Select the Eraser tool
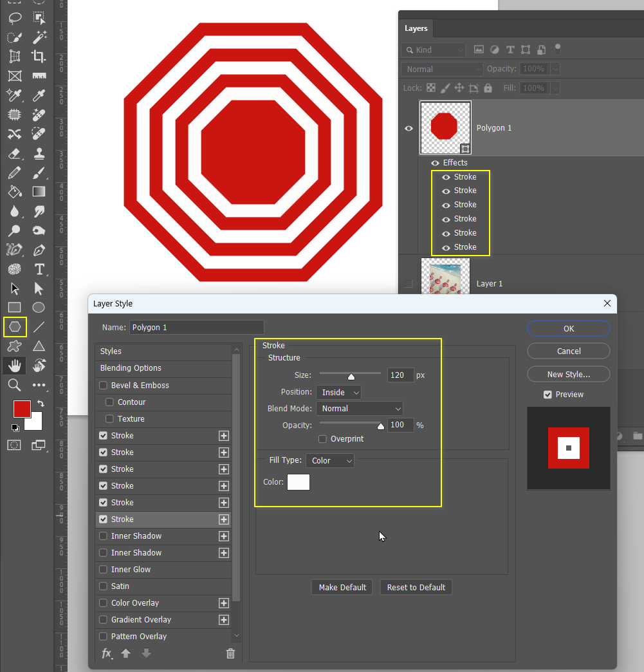Screen dimensions: 644x672 point(14,154)
